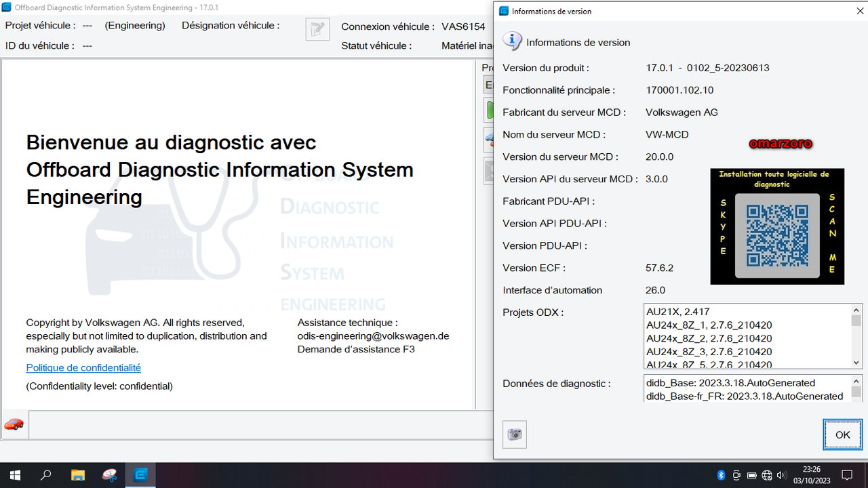Select the didb_Base-fr_FR diagnostic data row
This screenshot has height=488, width=868.
coord(747,396)
